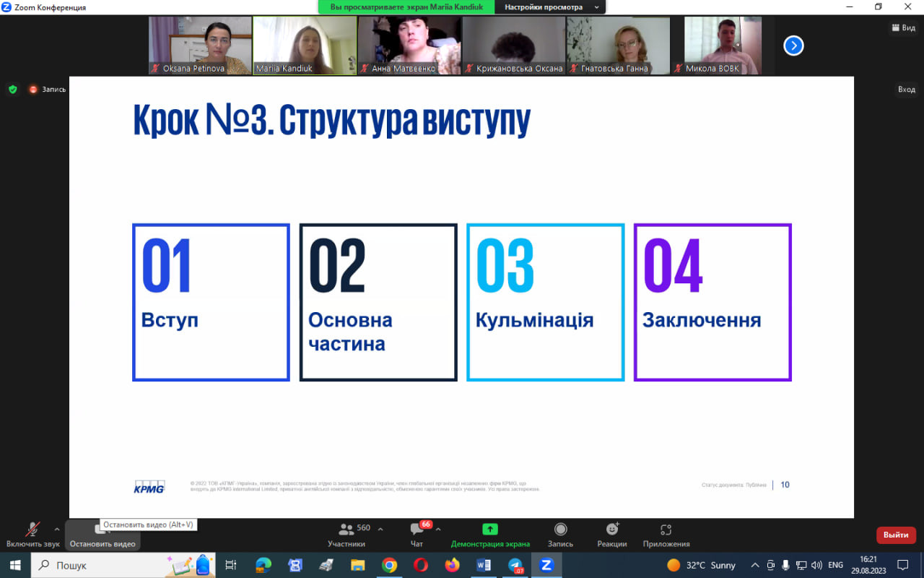The height and width of the screenshot is (578, 924).
Task: Open Google Chrome from the taskbar
Action: [389, 565]
